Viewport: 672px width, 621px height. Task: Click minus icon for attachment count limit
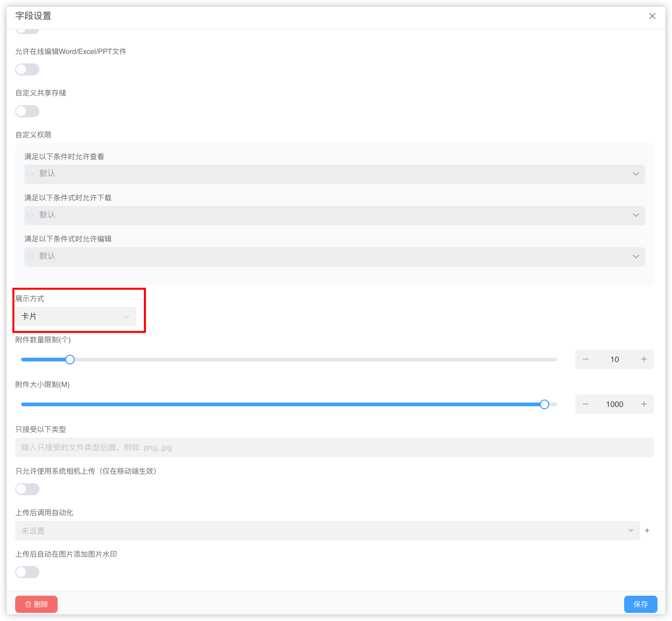pos(586,359)
